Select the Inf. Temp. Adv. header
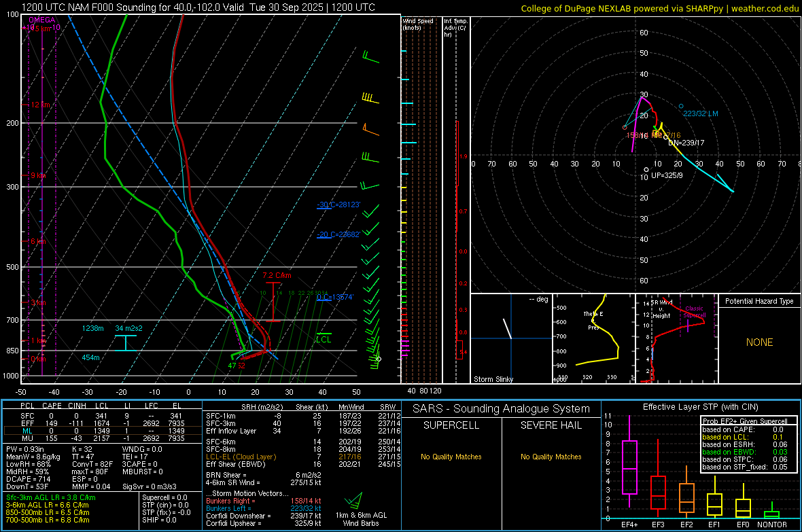 (x=455, y=28)
